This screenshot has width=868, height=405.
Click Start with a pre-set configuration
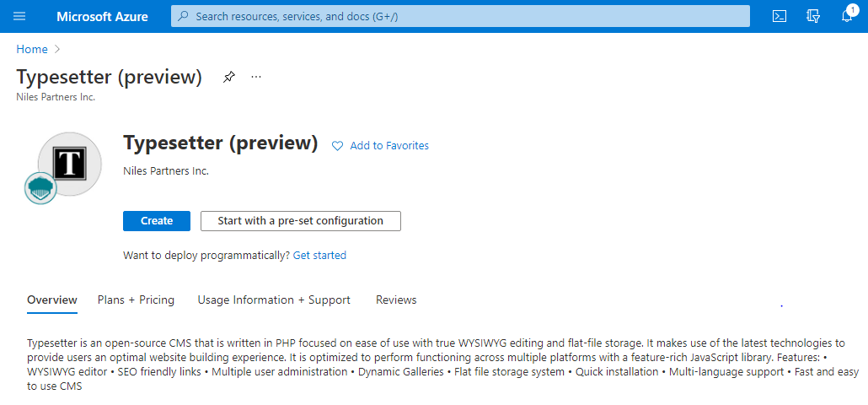click(x=300, y=221)
